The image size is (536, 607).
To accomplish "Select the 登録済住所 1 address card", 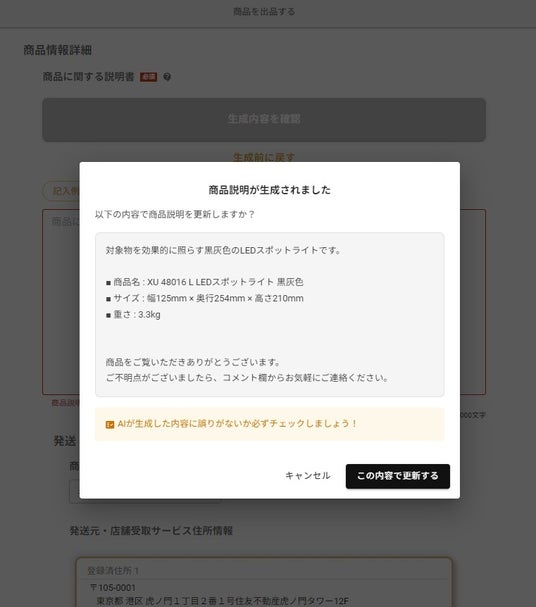I will [x=264, y=582].
